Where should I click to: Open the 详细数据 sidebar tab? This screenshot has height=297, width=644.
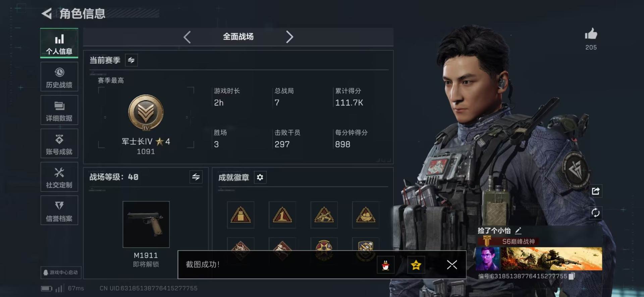[59, 110]
